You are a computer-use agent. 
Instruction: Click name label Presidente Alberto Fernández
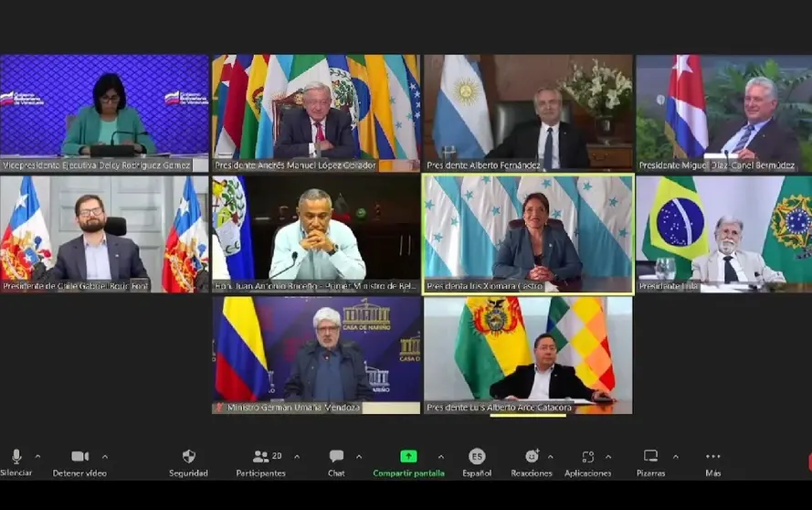tap(484, 165)
